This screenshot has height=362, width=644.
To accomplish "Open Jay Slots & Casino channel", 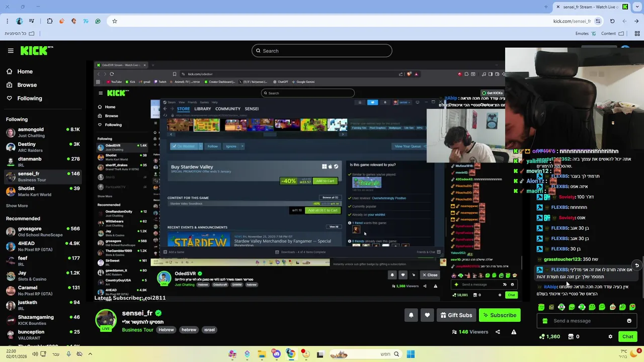I will point(43,276).
